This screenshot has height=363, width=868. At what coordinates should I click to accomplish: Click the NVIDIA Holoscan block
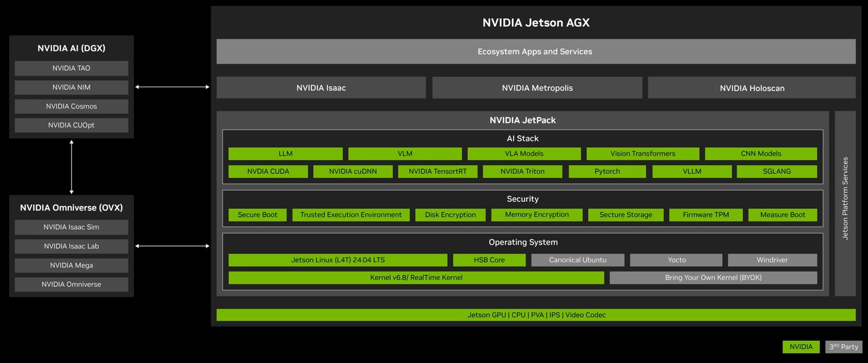(x=751, y=88)
